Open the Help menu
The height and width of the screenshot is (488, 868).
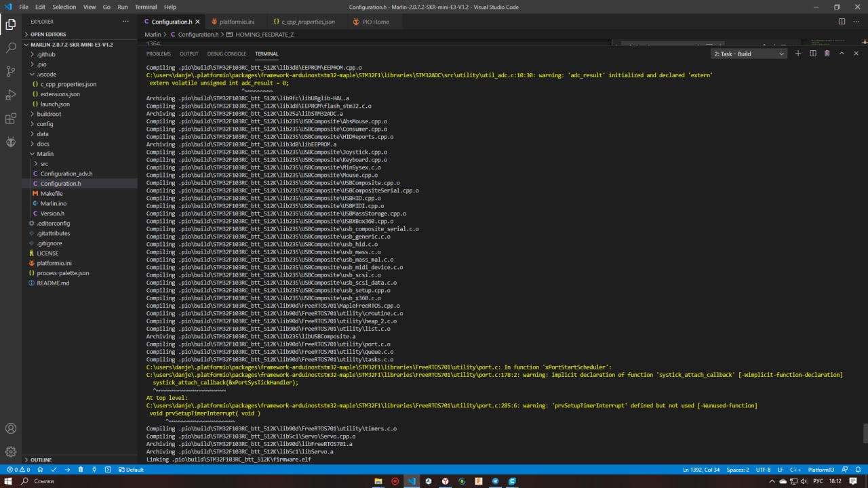click(x=170, y=7)
